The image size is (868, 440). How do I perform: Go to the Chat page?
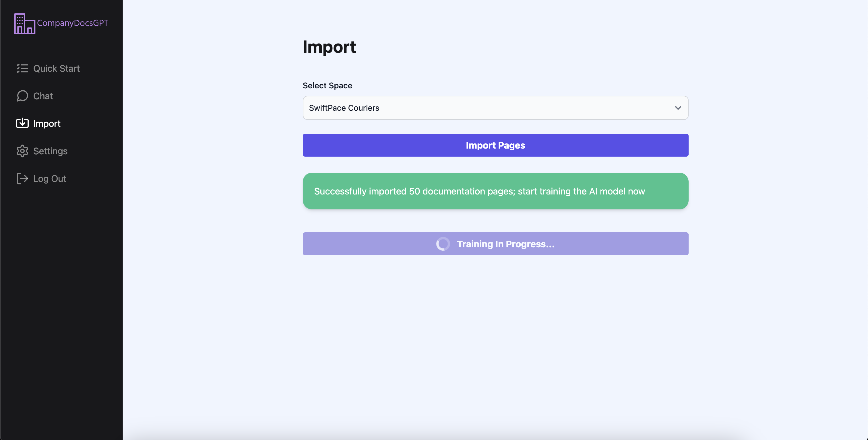click(43, 96)
